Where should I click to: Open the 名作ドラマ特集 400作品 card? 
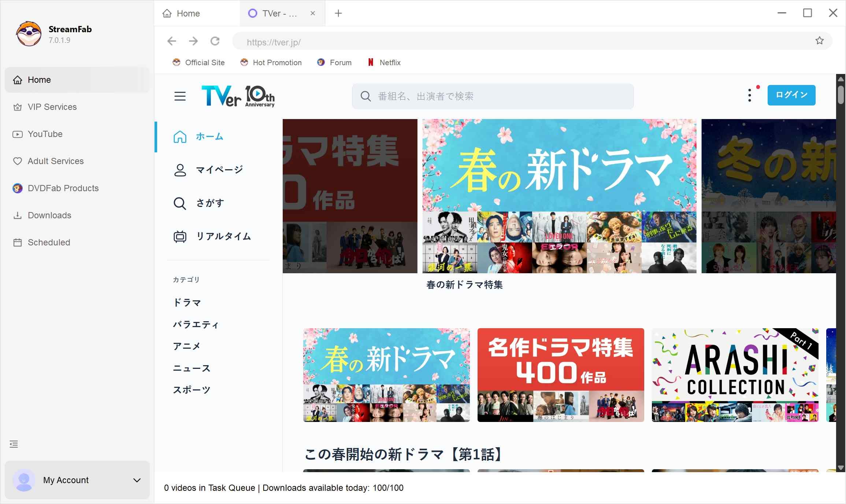tap(561, 375)
